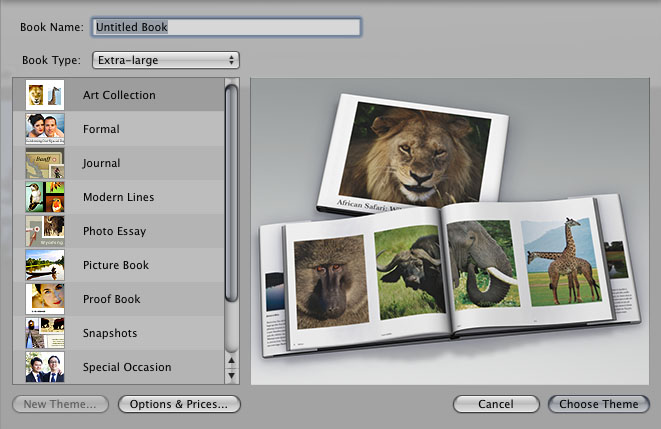Cancel the book theme dialog
Viewport: 661px width, 429px height.
496,404
